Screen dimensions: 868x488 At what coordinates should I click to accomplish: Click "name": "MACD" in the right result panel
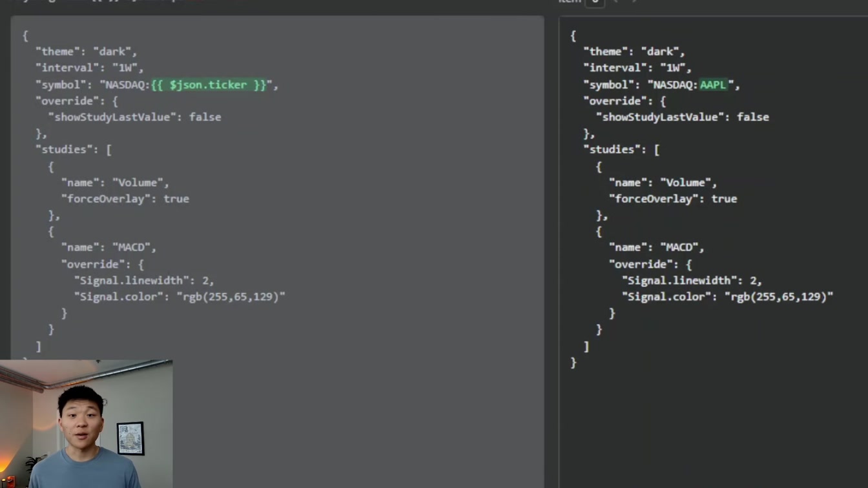click(x=656, y=247)
